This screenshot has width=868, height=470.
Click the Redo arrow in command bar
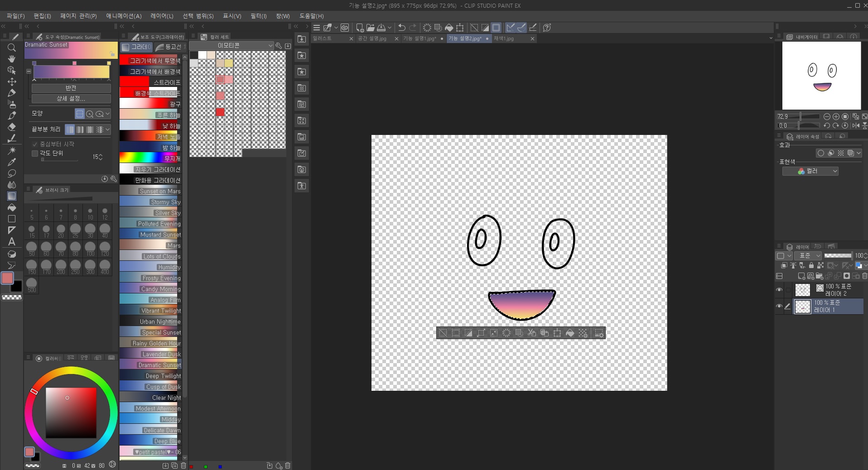tap(413, 28)
